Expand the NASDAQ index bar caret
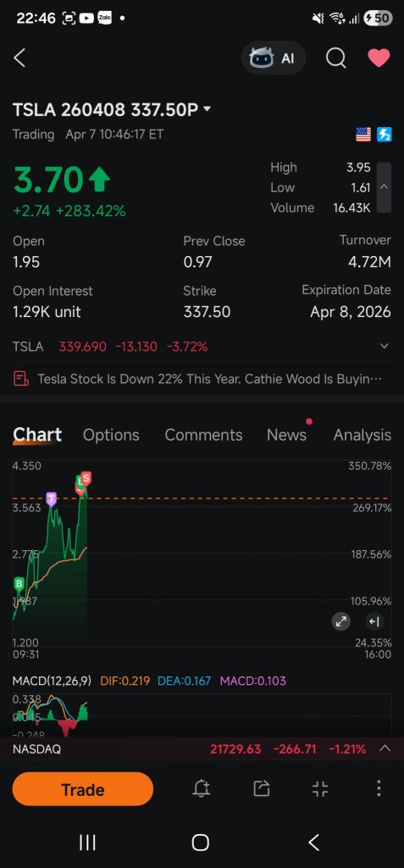 click(x=385, y=749)
